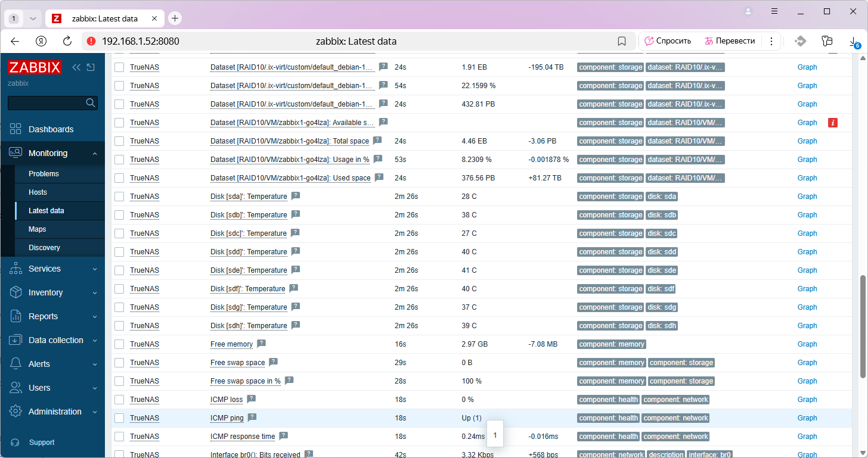Click the page vertical scrollbar thumb

point(863,326)
